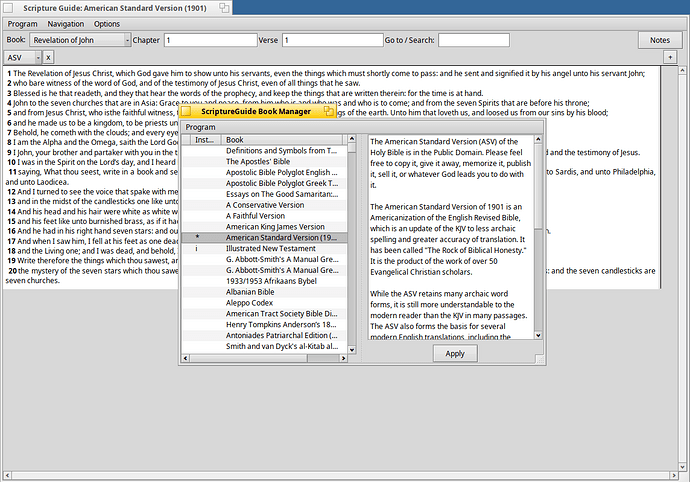Viewport: 690px width, 482px height.
Task: Select 1933/1953 Afrikaans Bybel row
Action: click(264, 281)
